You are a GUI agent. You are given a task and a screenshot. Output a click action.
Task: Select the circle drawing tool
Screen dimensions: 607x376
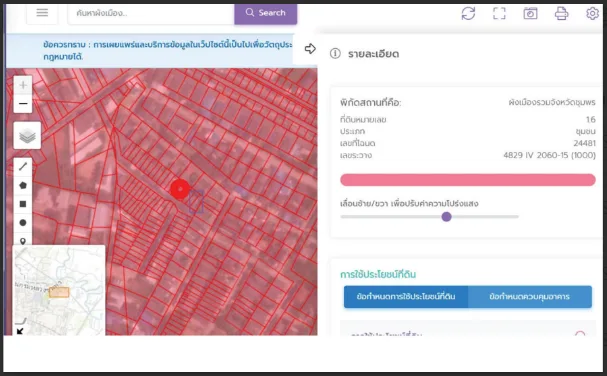[x=23, y=223]
